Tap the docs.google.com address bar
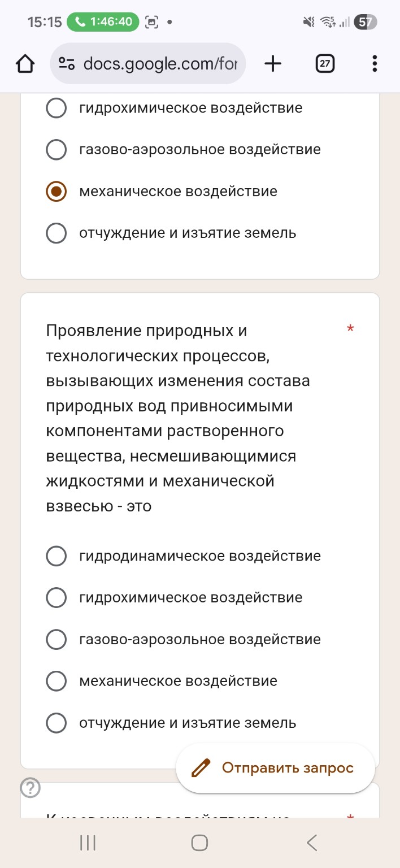 tap(158, 63)
